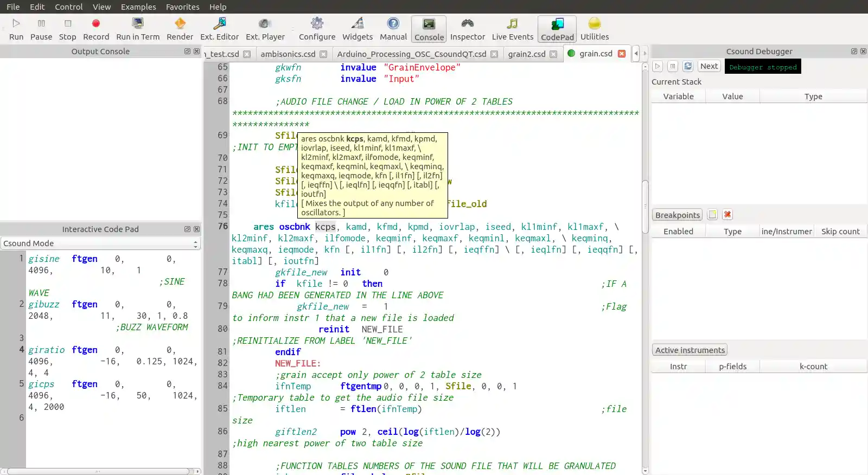
Task: Click the Pause toolbar button
Action: pyautogui.click(x=41, y=29)
